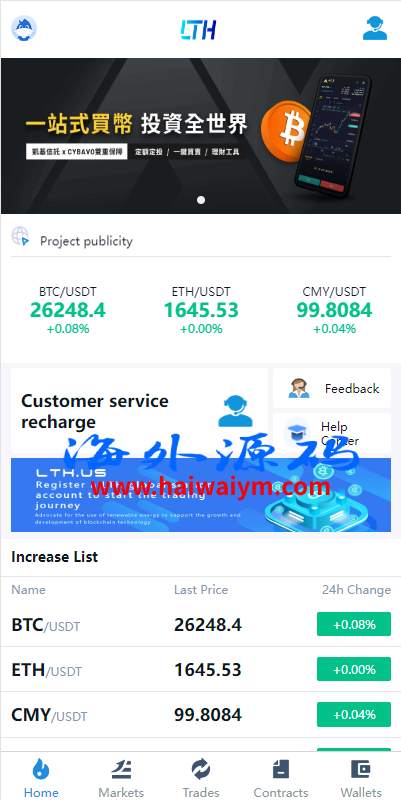Switch to the Markets tab

121,778
